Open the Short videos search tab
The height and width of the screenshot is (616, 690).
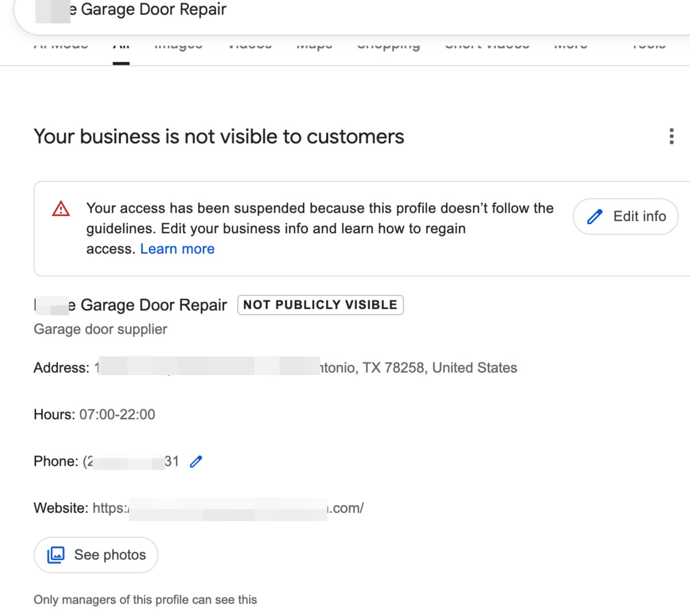click(x=487, y=46)
